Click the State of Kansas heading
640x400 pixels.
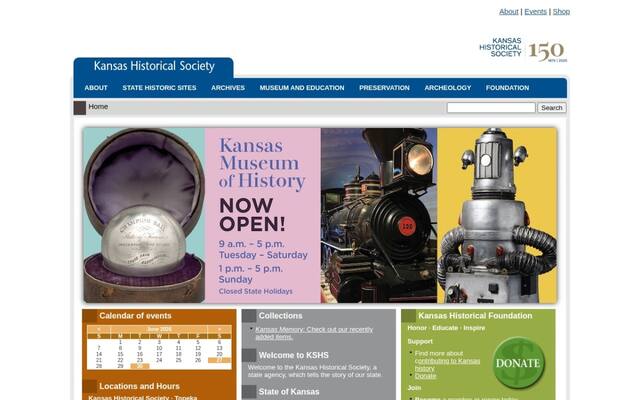[x=289, y=391]
